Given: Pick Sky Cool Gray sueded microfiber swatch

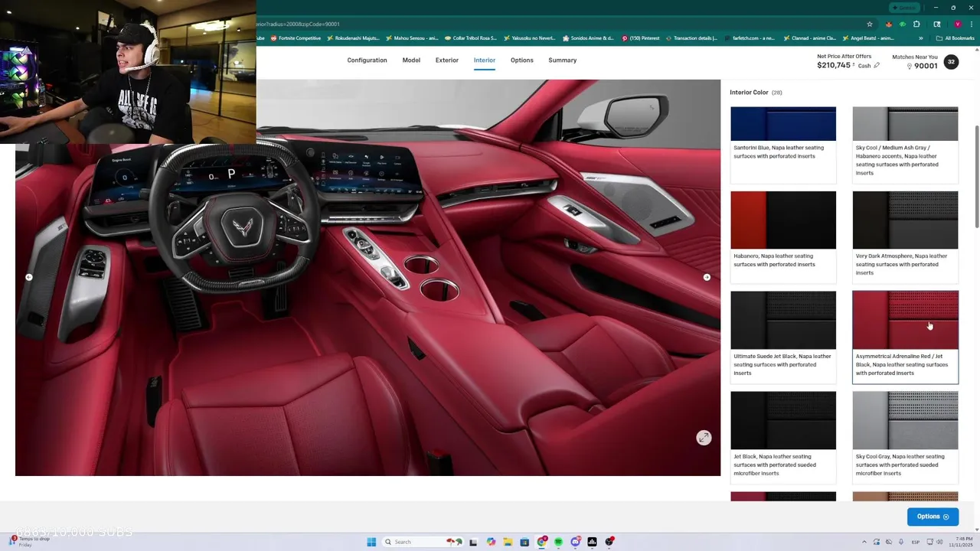Looking at the screenshot, I should coord(905,437).
